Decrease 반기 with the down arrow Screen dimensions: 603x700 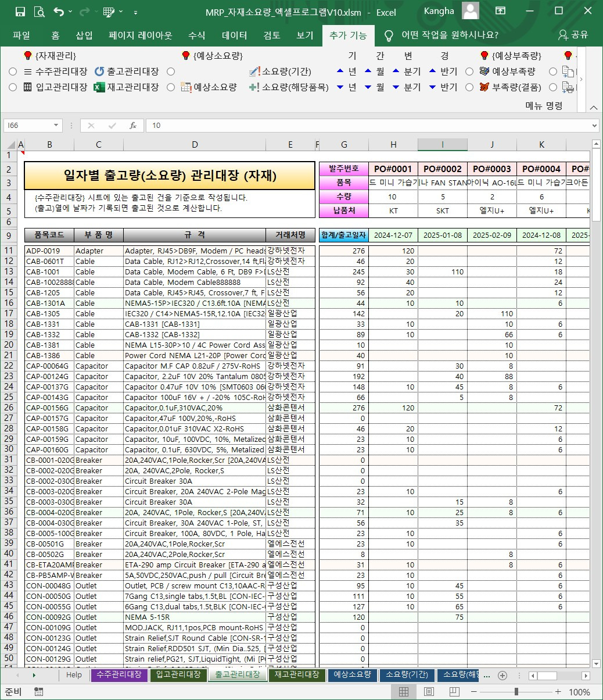pos(432,87)
